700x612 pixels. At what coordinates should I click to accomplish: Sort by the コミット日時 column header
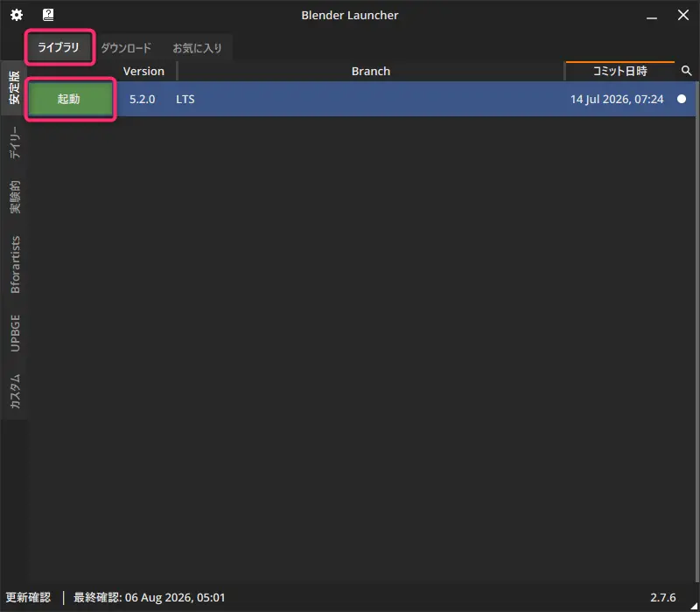coord(619,71)
